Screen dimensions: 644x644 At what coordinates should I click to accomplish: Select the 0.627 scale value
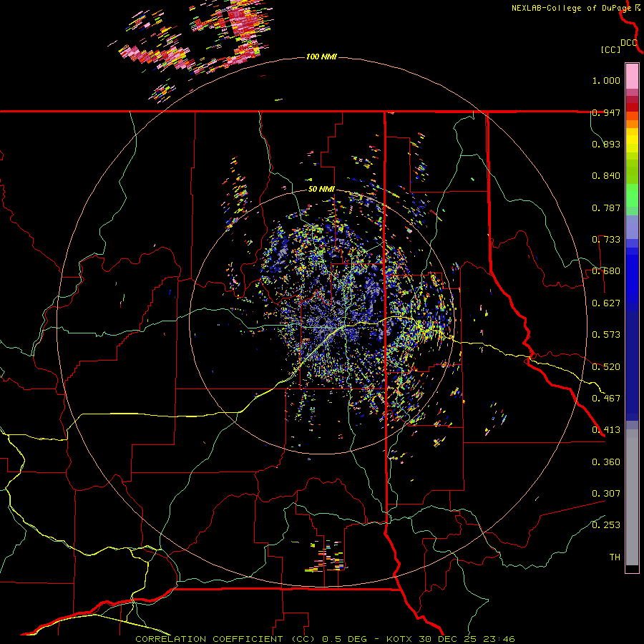tap(606, 303)
